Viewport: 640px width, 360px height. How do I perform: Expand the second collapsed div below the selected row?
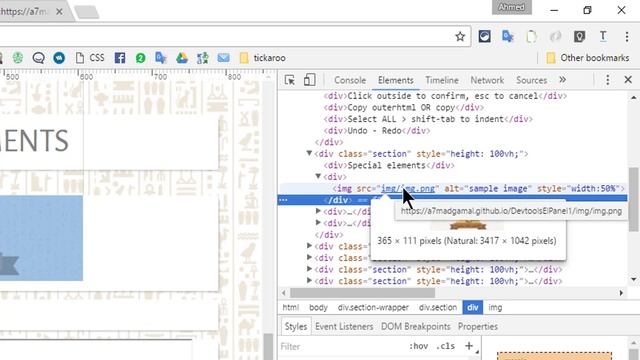tap(318, 222)
